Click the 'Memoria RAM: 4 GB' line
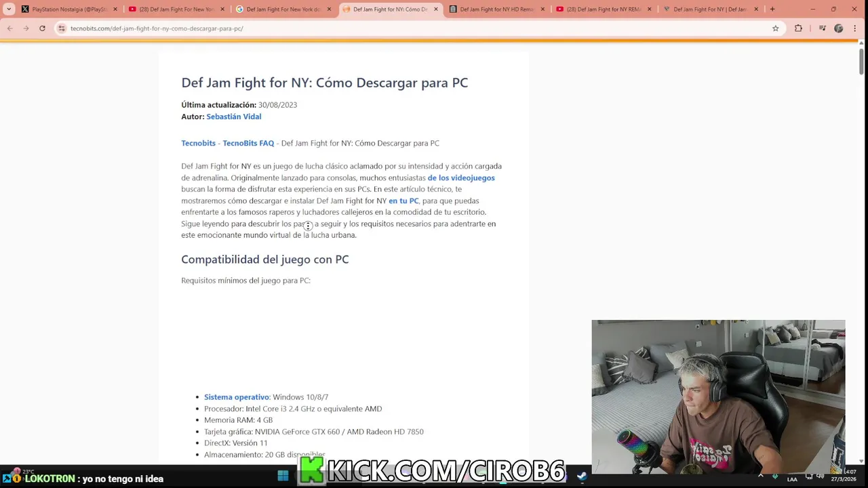This screenshot has width=868, height=488. tap(238, 420)
